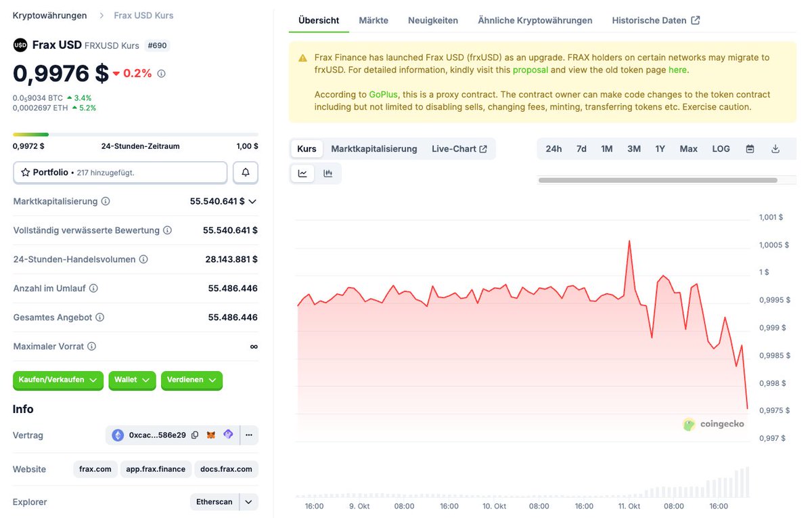Click the Kryptowährungen breadcrumb link
The width and height of the screenshot is (812, 518).
(x=50, y=16)
